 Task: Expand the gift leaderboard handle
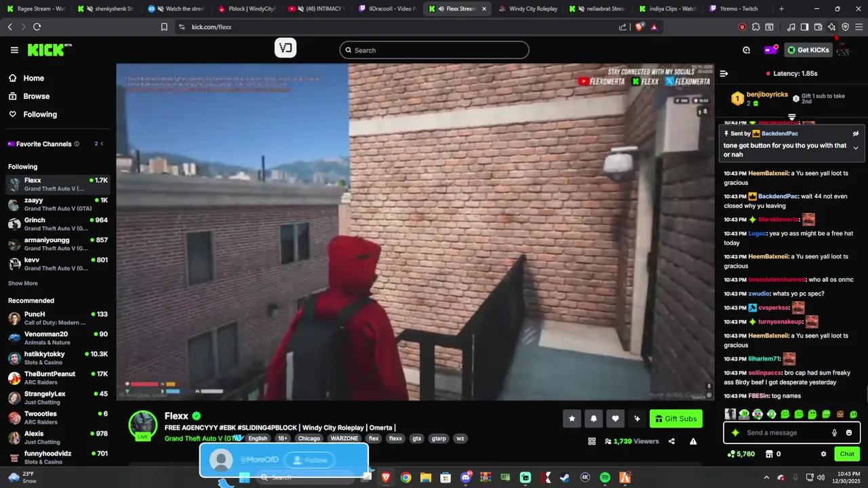coord(791,117)
